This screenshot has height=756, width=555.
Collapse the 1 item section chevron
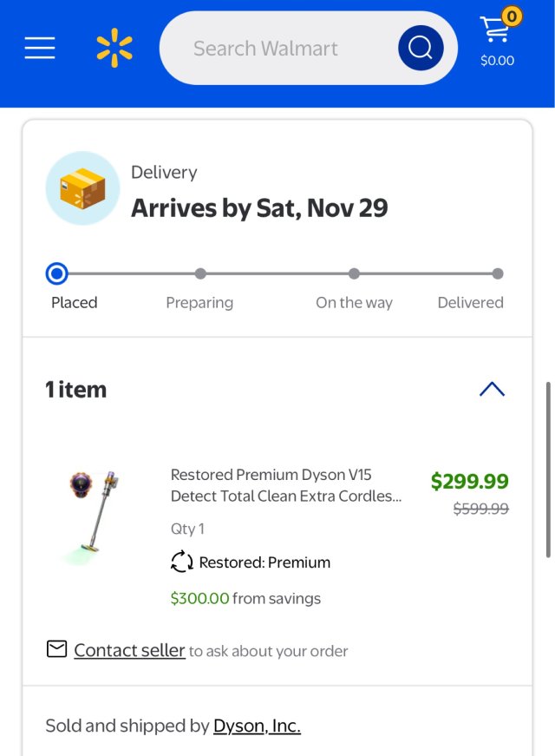[492, 389]
